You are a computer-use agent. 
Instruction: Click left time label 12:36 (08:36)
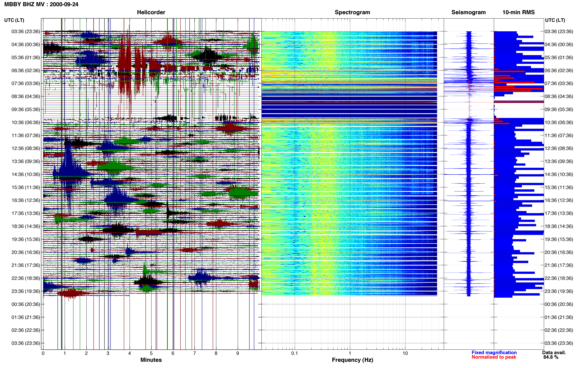(x=26, y=148)
